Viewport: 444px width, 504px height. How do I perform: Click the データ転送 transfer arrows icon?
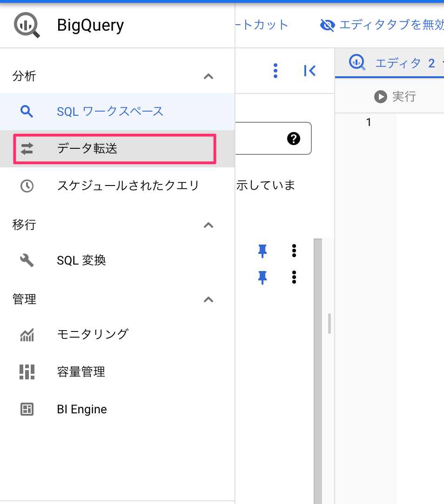(x=27, y=149)
